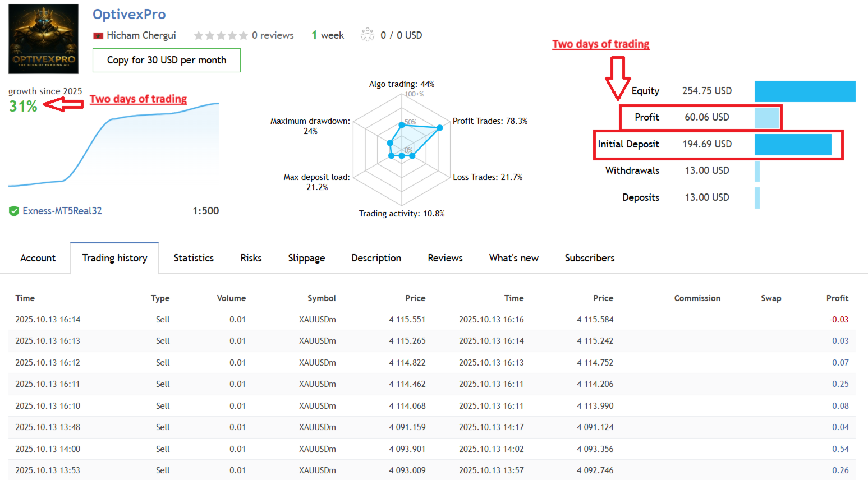Click the profit value 0.25
Screen dimensions: 868x480
[841, 384]
